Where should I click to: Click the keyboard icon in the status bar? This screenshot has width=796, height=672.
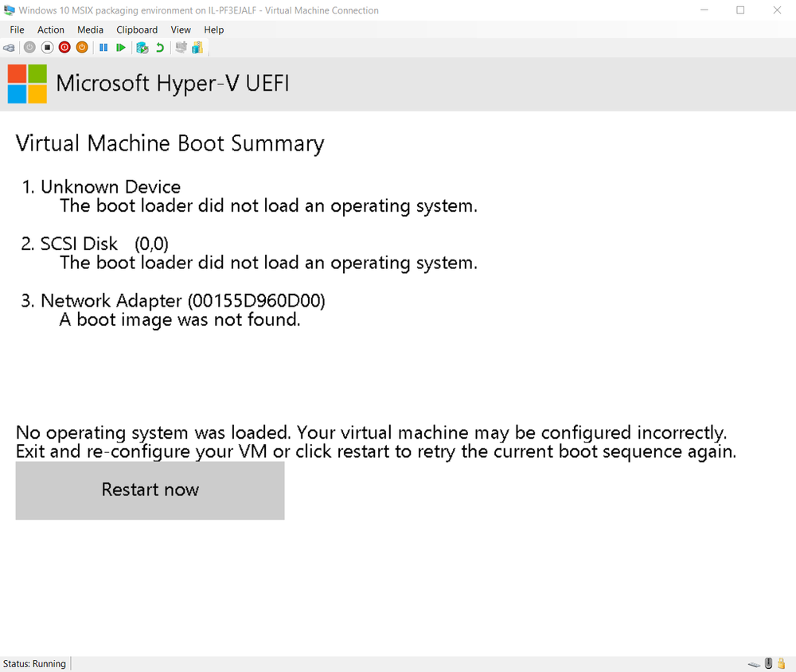point(755,664)
